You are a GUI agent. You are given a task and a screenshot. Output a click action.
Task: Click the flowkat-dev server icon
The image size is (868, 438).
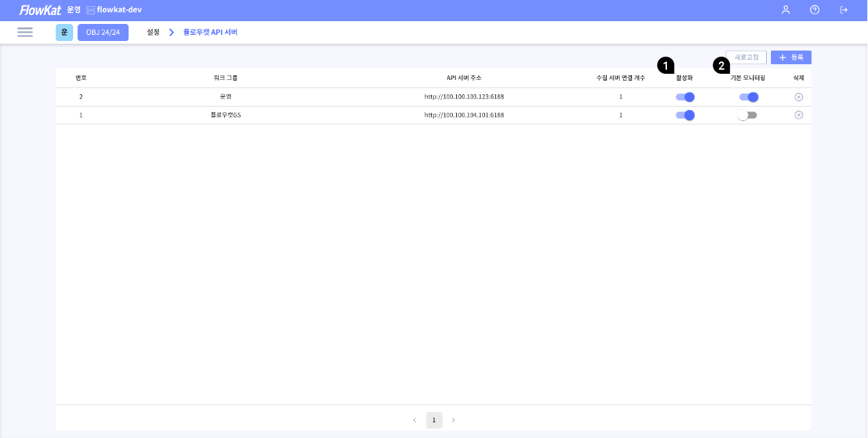tap(90, 10)
